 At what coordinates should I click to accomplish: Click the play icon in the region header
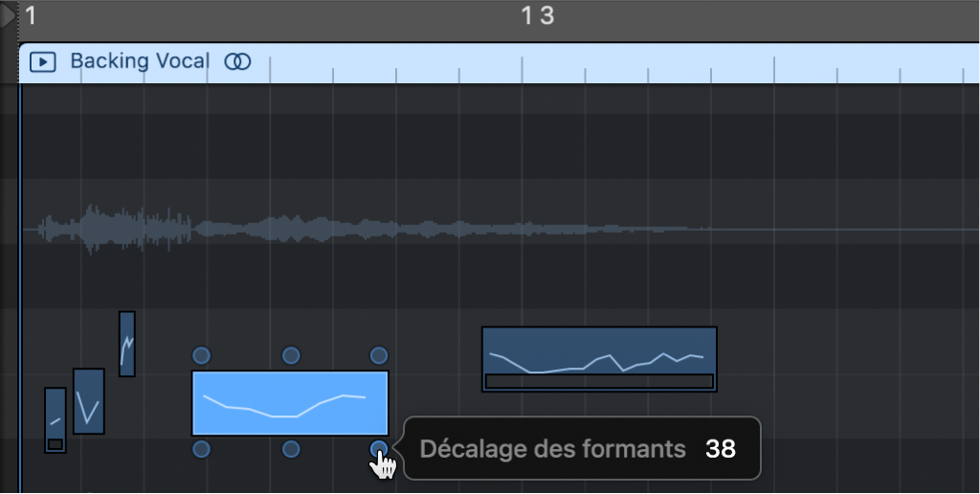click(x=43, y=62)
